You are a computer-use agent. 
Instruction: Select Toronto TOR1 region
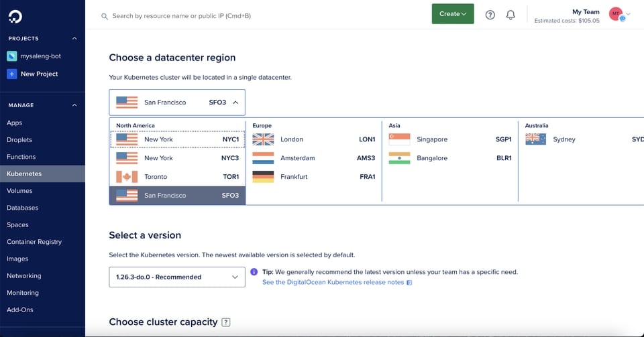coord(177,177)
